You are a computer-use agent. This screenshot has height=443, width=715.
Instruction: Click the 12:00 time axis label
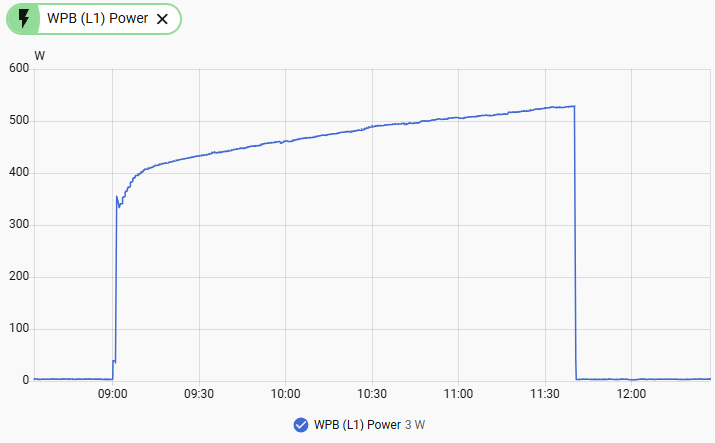(x=631, y=394)
